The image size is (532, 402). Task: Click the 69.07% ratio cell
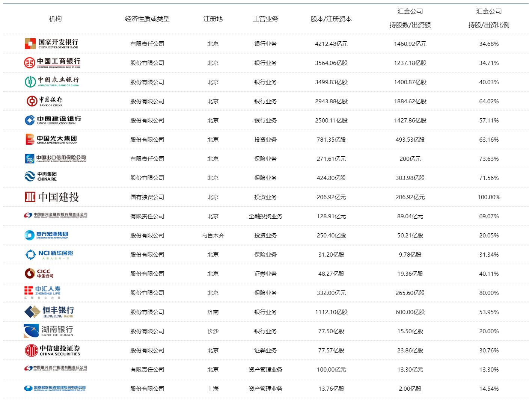(x=489, y=216)
